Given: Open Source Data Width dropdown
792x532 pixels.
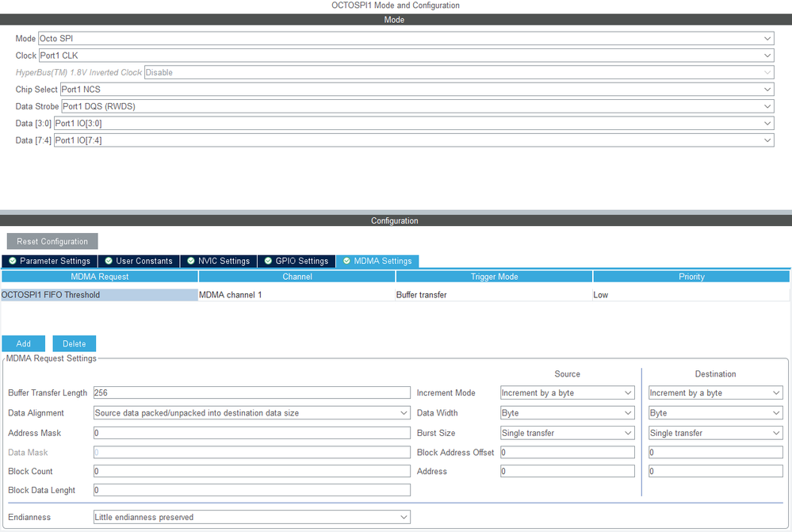Looking at the screenshot, I should click(x=567, y=413).
